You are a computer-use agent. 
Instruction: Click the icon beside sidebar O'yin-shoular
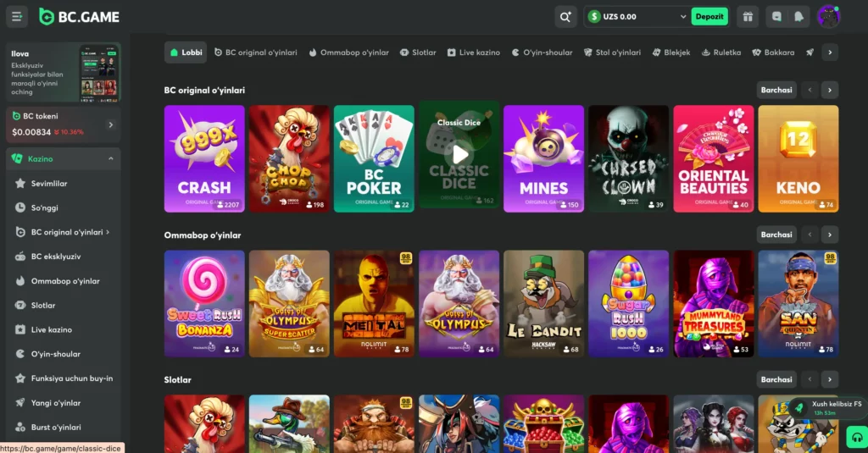[20, 353]
